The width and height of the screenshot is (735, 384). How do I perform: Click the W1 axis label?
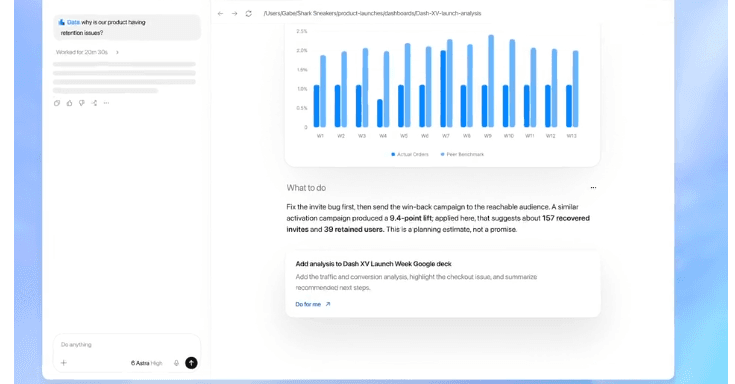click(x=320, y=136)
